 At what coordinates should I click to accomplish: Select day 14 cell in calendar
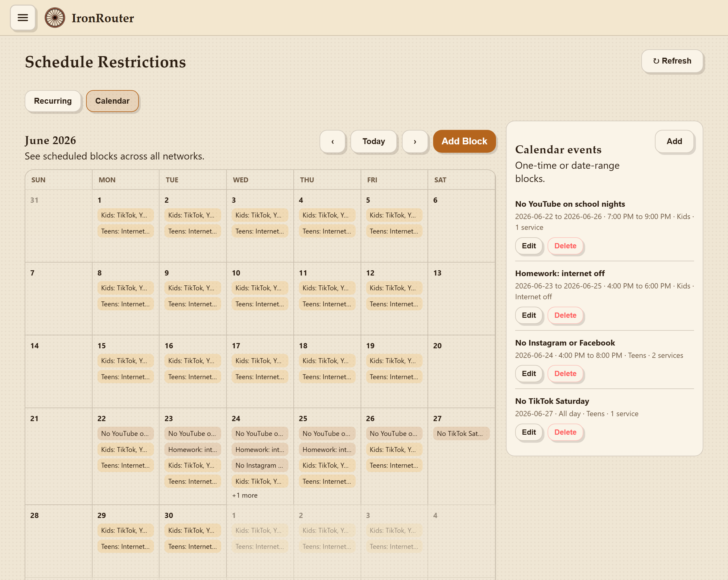(x=59, y=371)
